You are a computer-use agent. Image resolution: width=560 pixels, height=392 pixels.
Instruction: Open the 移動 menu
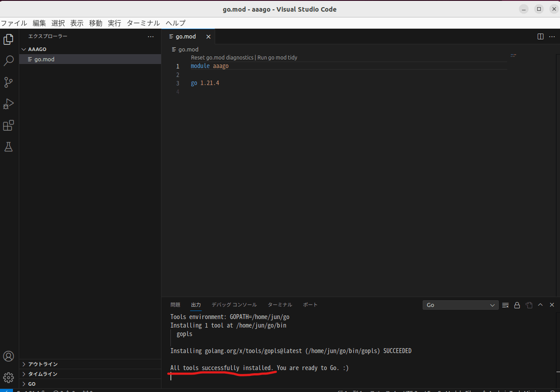click(96, 23)
